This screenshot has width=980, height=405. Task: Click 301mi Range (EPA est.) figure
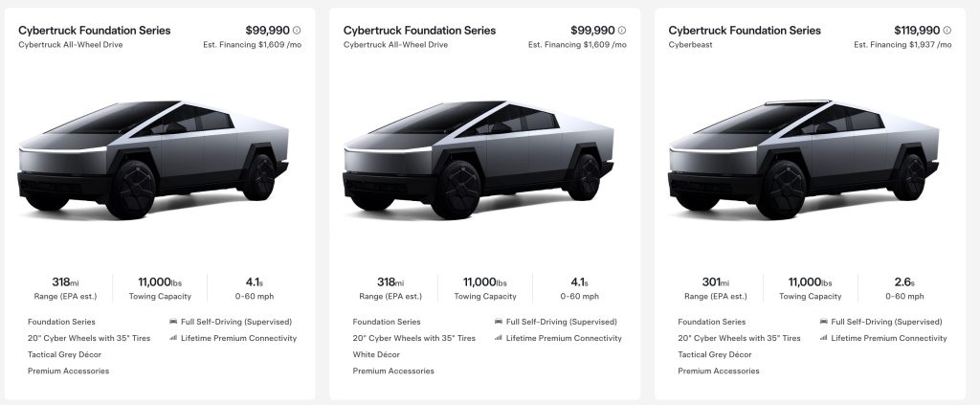pyautogui.click(x=715, y=289)
